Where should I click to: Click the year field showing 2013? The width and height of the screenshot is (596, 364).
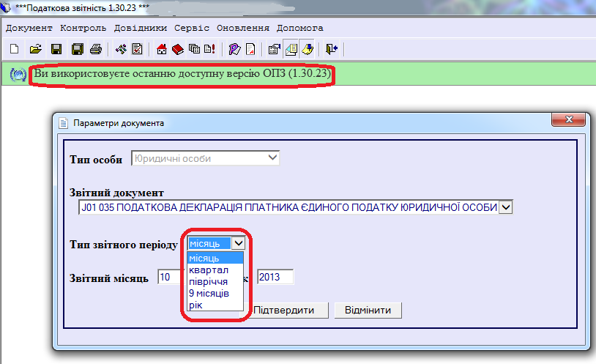(275, 277)
